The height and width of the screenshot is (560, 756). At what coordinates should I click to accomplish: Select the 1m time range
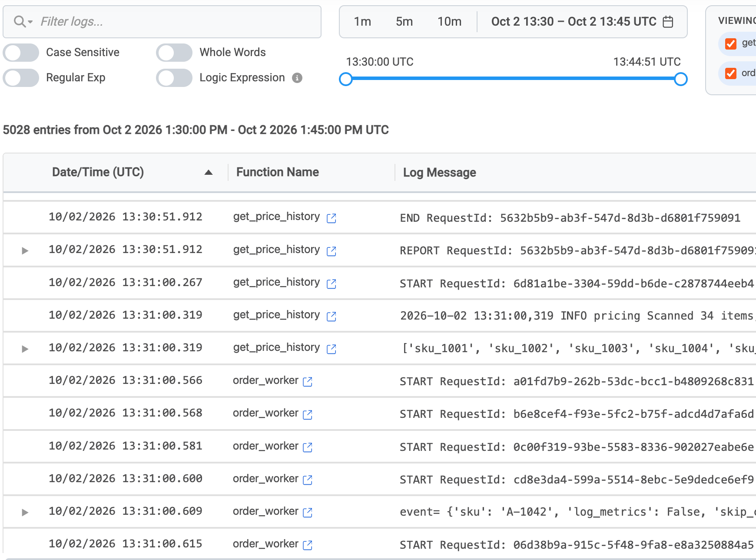[x=362, y=22]
